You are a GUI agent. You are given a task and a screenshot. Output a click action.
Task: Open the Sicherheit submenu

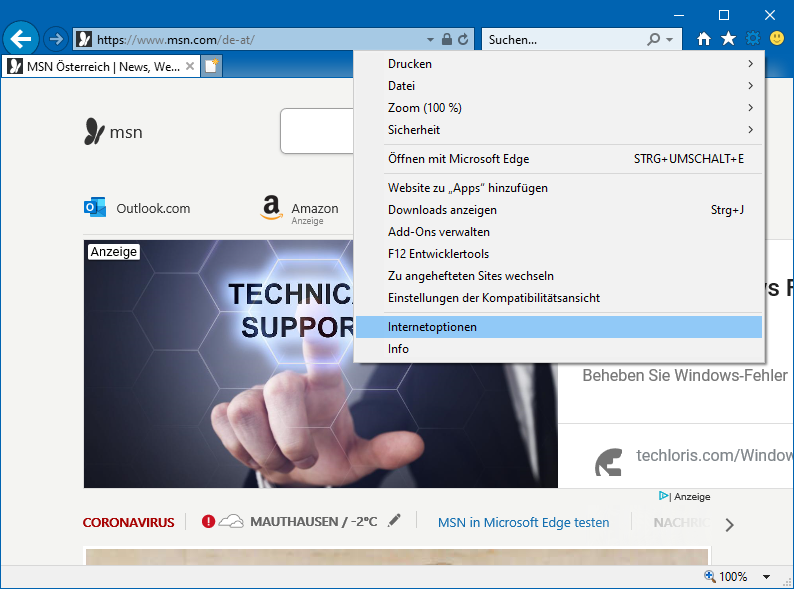point(559,130)
